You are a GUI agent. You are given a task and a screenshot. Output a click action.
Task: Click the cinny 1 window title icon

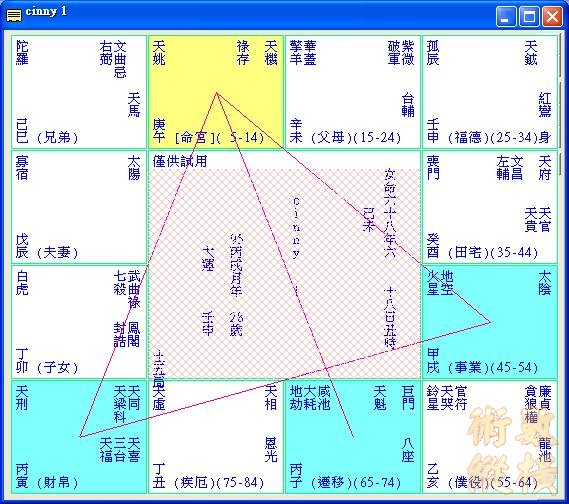[x=14, y=16]
